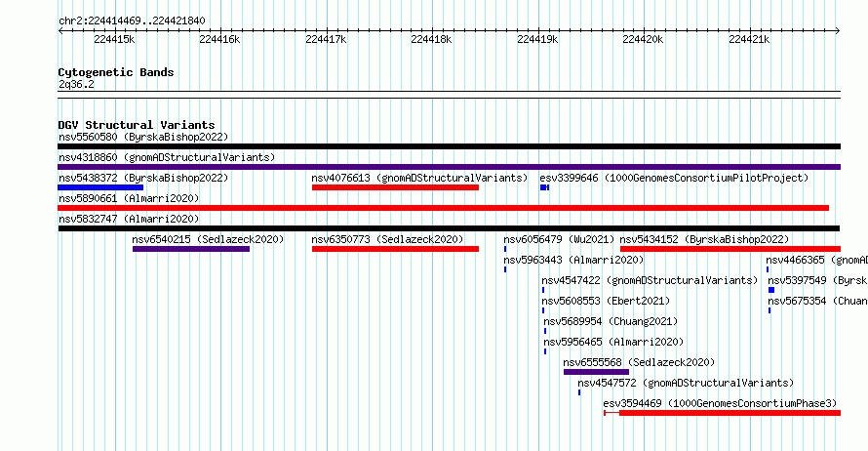The width and height of the screenshot is (868, 451).
Task: Open nsv5890661 (Almarri2020) variant label
Action: (x=129, y=198)
